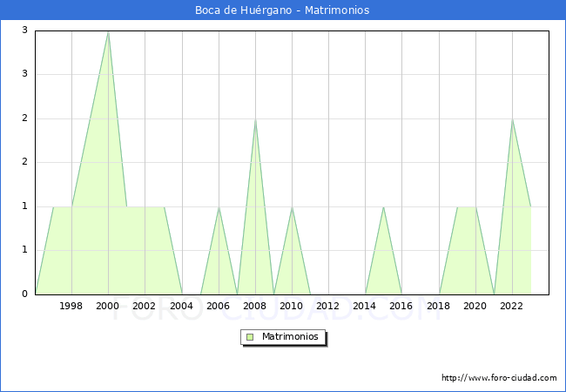Click the x-axis label 2014
The image size is (566, 392).
click(365, 306)
